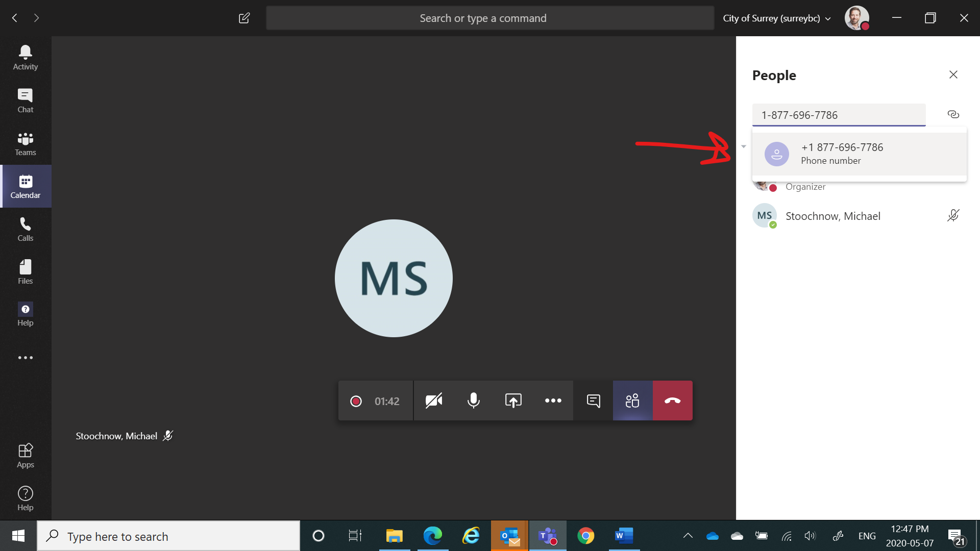Switch to Word in the taskbar
Viewport: 980px width, 551px height.
point(624,536)
